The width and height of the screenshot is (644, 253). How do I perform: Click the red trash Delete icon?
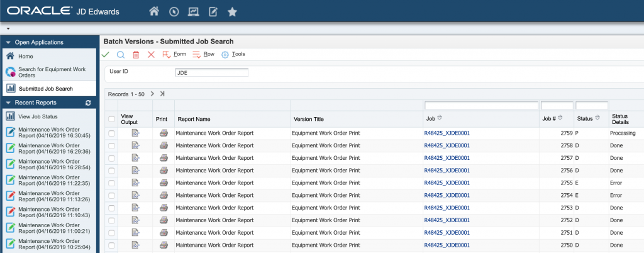tap(136, 55)
